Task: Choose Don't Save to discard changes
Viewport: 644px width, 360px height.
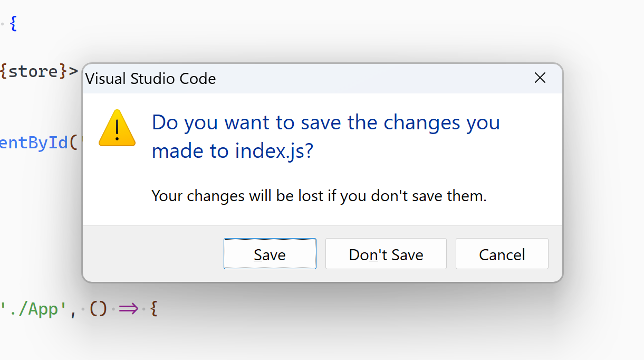Action: coord(386,254)
